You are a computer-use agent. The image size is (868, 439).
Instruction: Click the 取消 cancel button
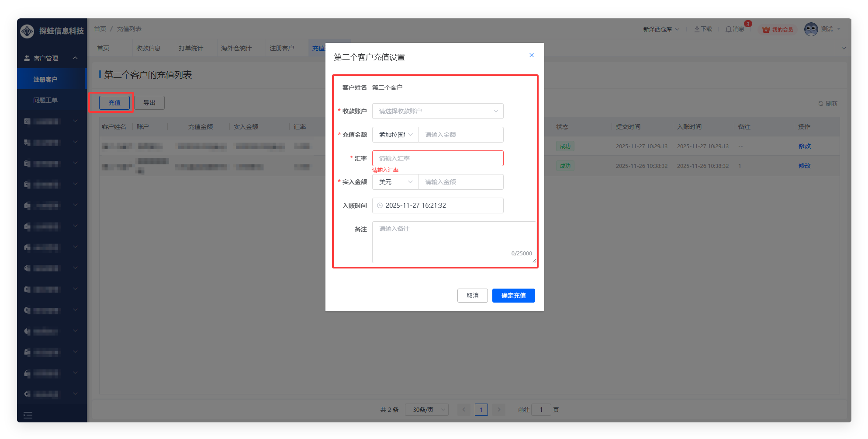(x=472, y=296)
